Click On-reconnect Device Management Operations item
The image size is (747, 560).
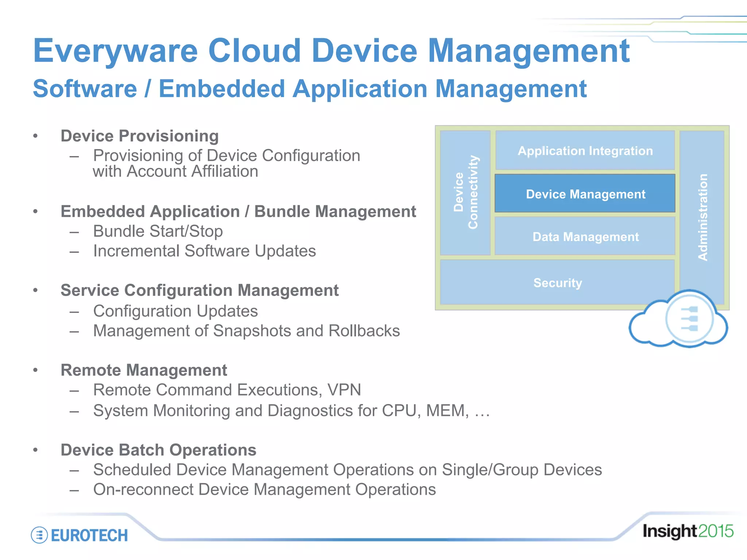coord(264,489)
